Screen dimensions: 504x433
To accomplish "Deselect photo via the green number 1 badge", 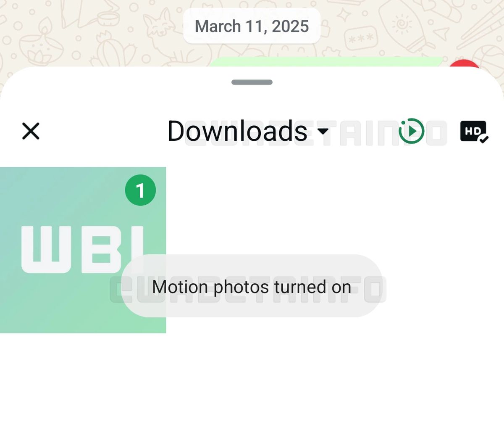I will pos(140,190).
